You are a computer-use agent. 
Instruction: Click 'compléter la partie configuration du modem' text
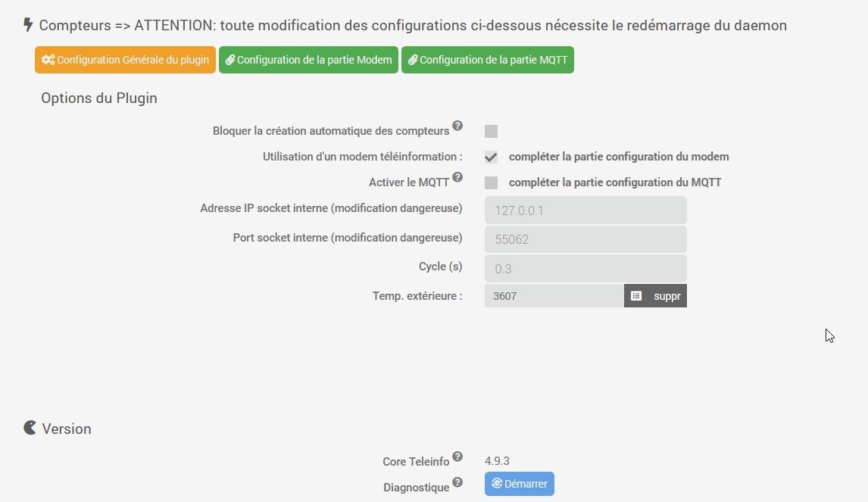pos(619,157)
